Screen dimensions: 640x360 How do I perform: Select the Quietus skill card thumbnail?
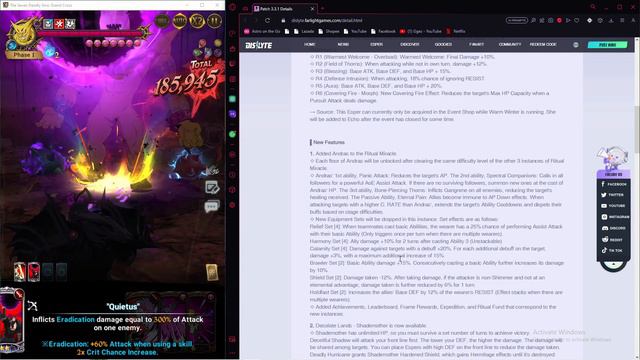click(11, 320)
